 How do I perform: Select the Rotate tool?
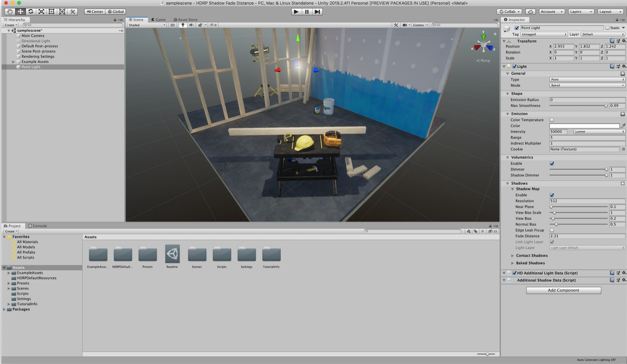[x=31, y=11]
